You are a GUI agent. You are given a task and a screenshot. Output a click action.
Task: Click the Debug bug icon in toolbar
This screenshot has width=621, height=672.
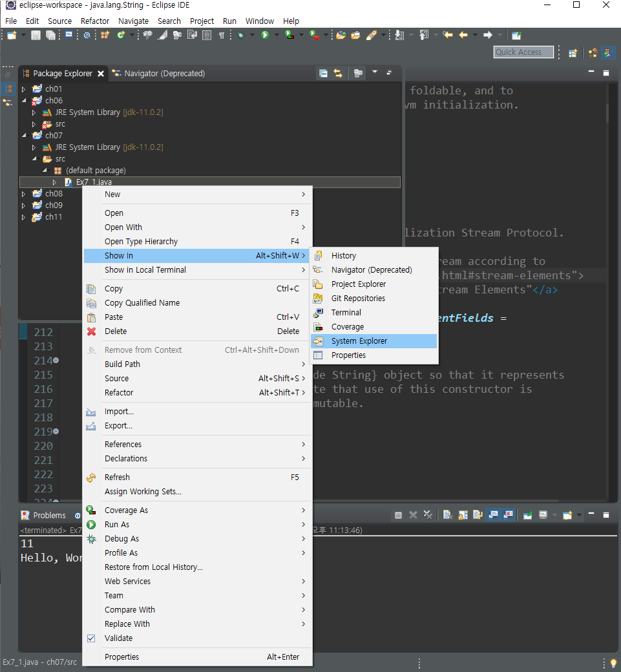coord(241,36)
